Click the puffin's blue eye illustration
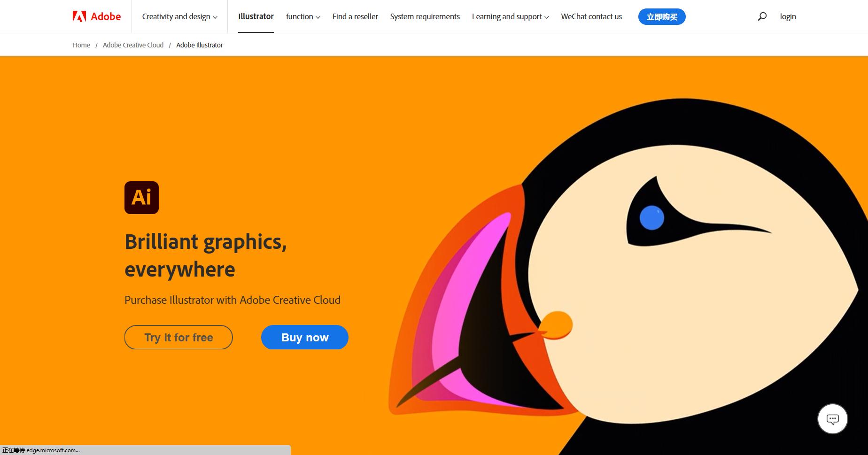The width and height of the screenshot is (868, 455). click(x=652, y=218)
